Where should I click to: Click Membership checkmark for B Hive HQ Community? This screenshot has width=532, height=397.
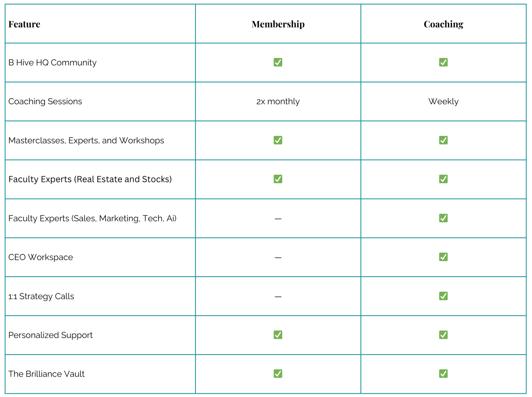[x=278, y=62]
